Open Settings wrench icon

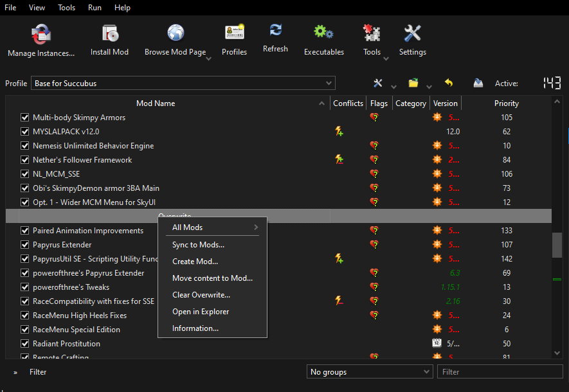(413, 33)
